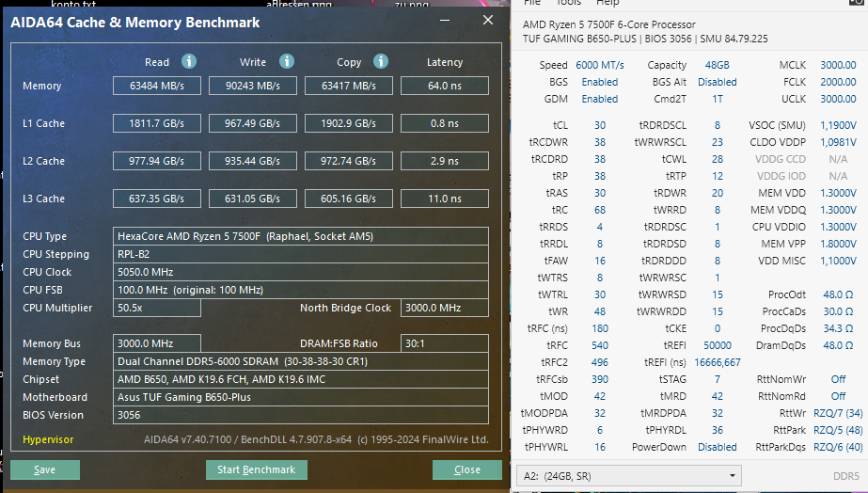Viewport: 868px width, 493px height.
Task: Click GDM value Enabled
Action: pyautogui.click(x=600, y=99)
